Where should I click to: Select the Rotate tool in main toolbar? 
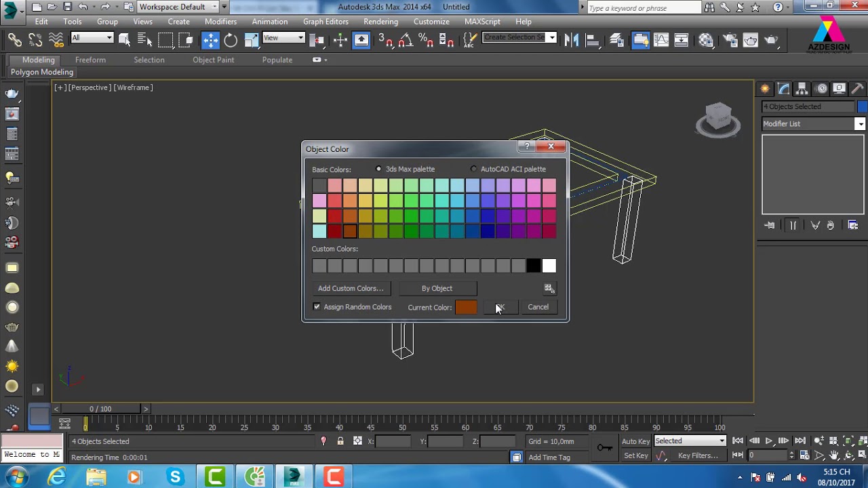(231, 40)
